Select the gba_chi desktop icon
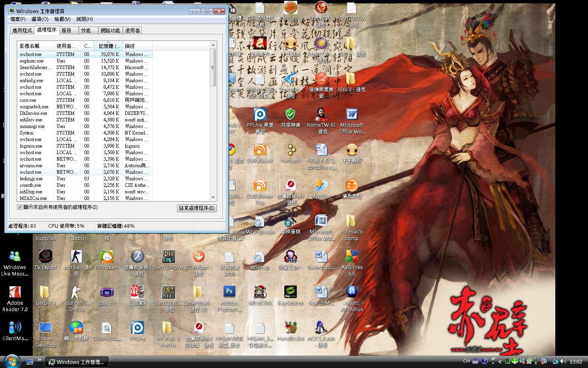The image size is (588, 368). [x=107, y=295]
